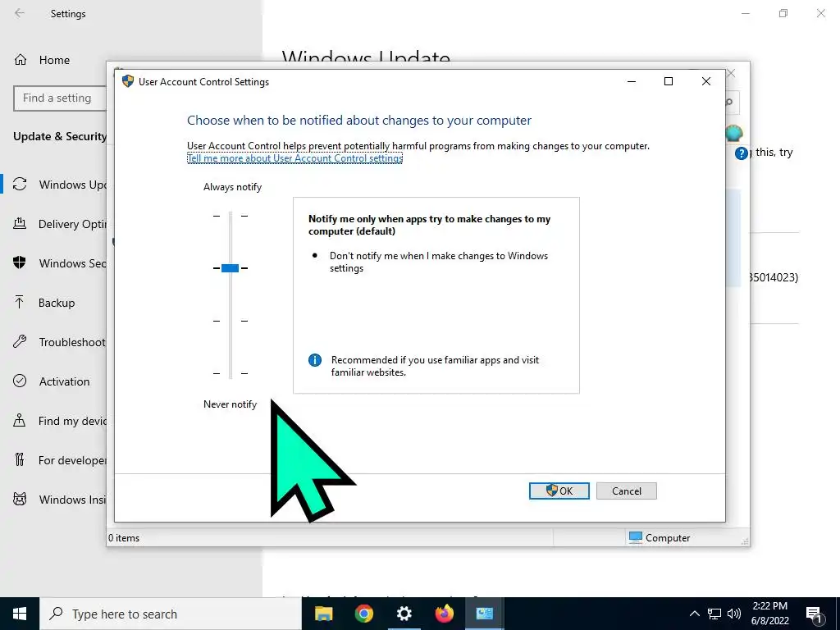Viewport: 840px width, 630px height.
Task: Cancel the User Account Control dialog
Action: 626,491
